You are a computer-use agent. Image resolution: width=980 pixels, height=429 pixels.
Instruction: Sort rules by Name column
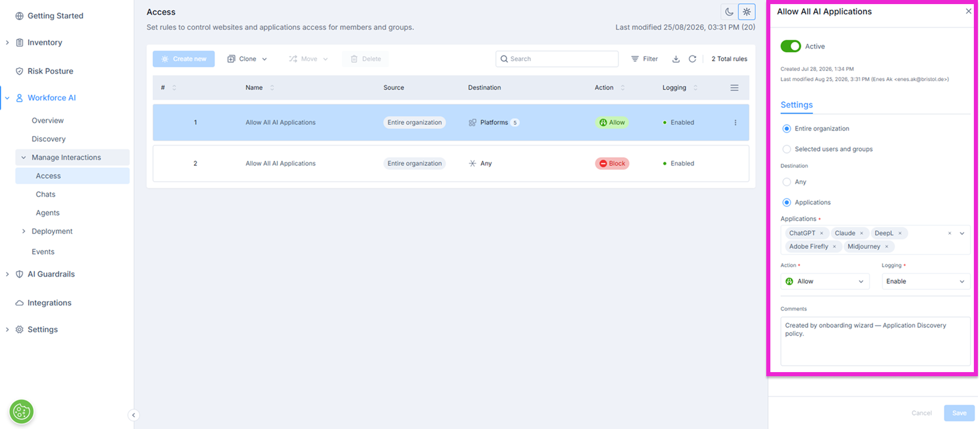tap(272, 88)
